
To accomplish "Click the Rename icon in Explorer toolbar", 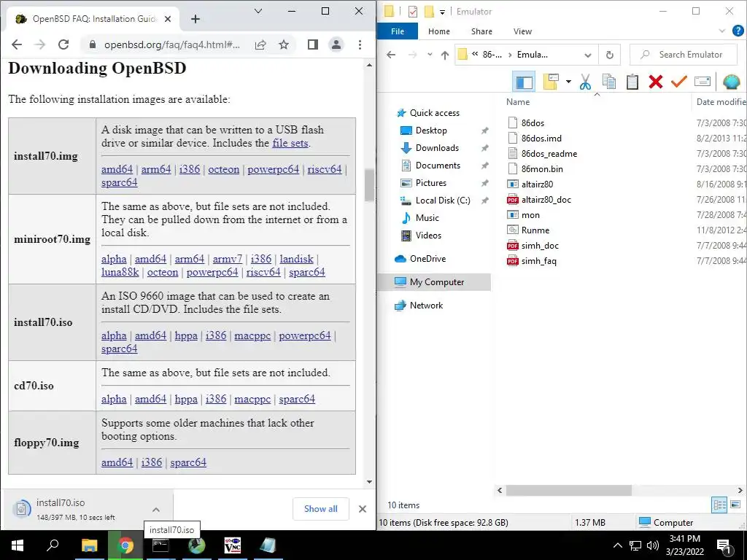I will tap(703, 82).
